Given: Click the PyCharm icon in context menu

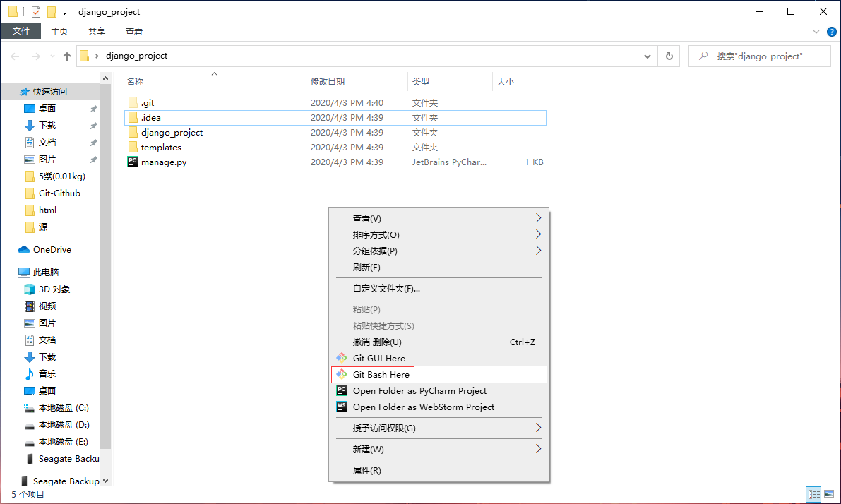Looking at the screenshot, I should point(342,390).
